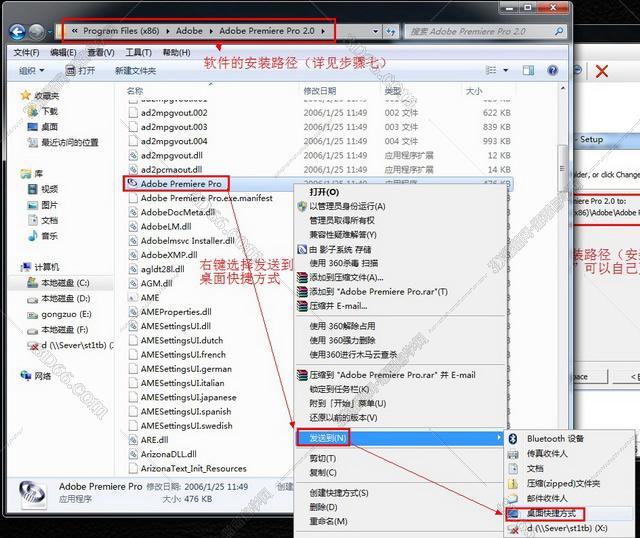Choose 使用 360杀毒 扫描 entry
The width and height of the screenshot is (640, 538).
(x=344, y=263)
